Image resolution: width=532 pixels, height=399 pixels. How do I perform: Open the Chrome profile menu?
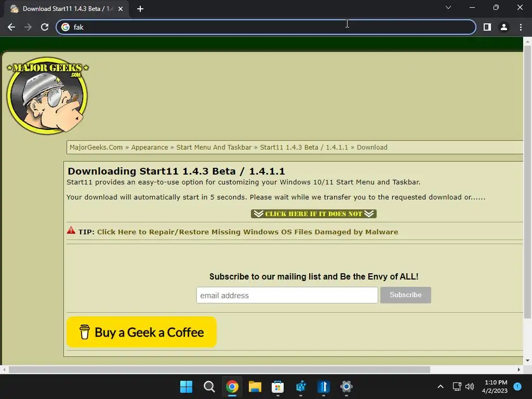(504, 27)
